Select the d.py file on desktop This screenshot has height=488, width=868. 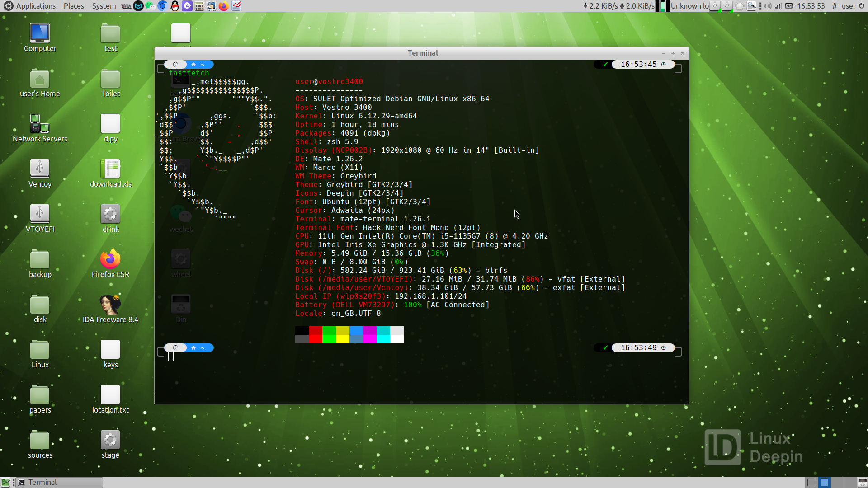pyautogui.click(x=110, y=128)
